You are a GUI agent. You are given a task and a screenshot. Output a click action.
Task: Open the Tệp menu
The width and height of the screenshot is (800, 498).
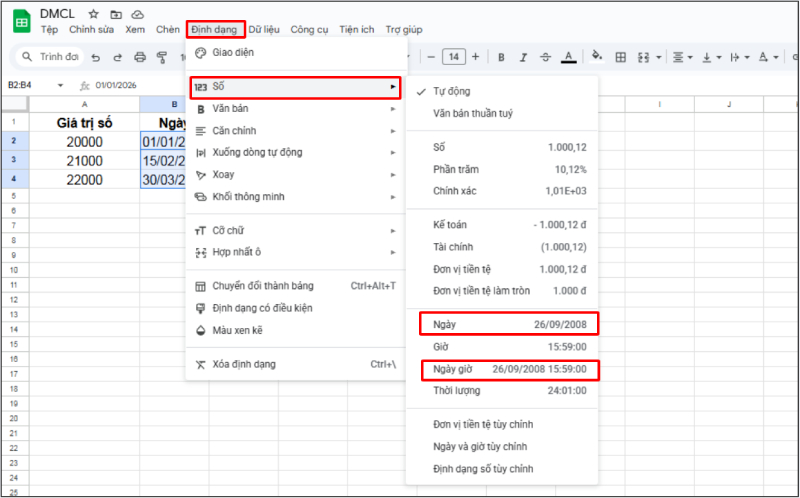[x=49, y=30]
